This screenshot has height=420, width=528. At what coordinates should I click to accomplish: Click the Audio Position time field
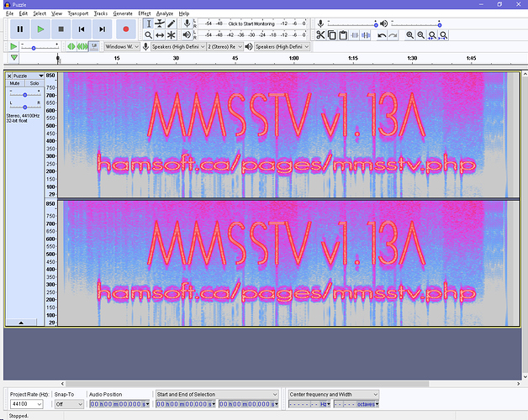(119, 404)
